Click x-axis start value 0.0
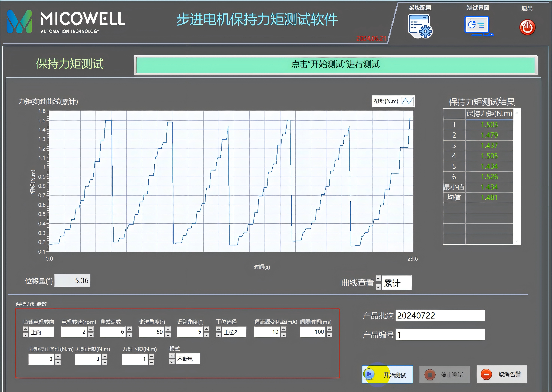The image size is (552, 392). click(x=49, y=259)
